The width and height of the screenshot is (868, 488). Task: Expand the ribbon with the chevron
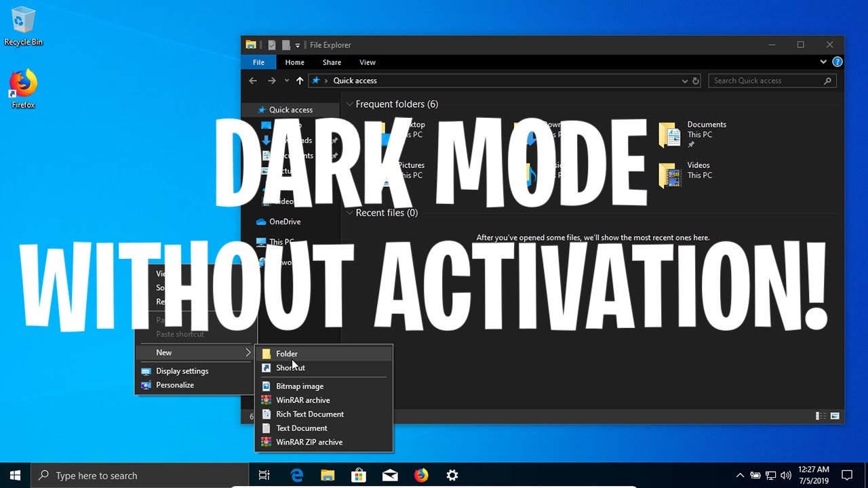[x=823, y=62]
